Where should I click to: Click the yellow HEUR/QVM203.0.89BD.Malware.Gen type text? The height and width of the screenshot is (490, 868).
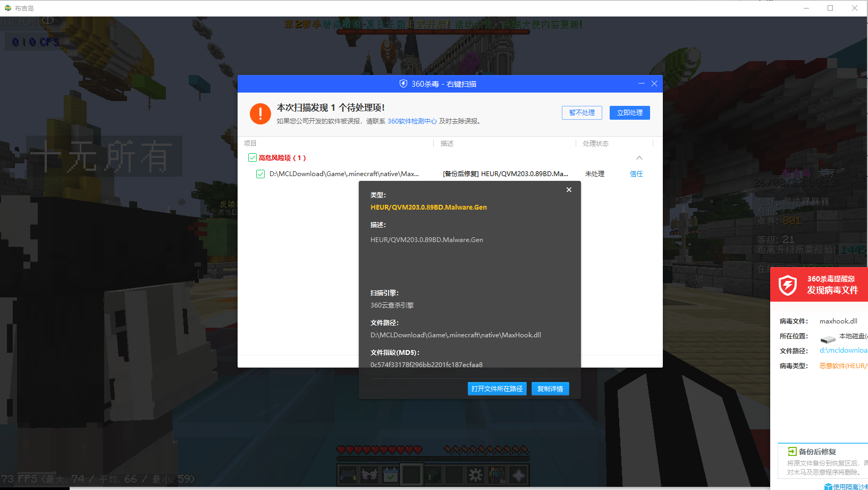428,207
